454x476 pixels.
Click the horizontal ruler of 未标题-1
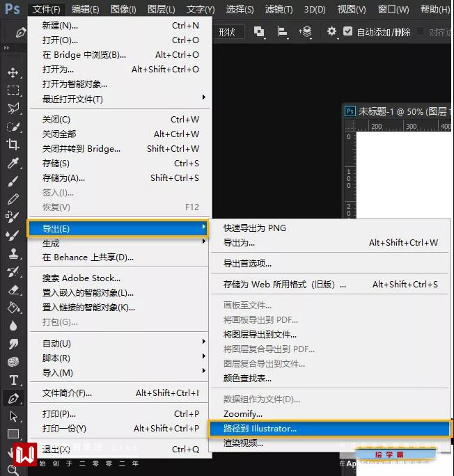tap(404, 126)
